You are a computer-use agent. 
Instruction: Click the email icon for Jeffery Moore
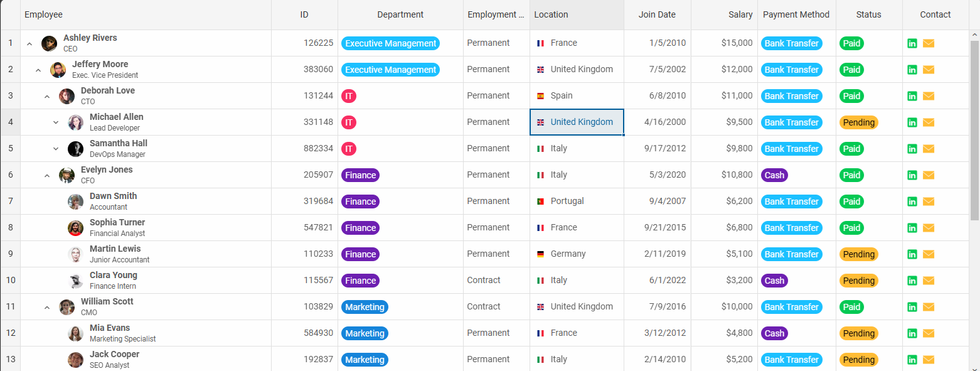pos(929,70)
